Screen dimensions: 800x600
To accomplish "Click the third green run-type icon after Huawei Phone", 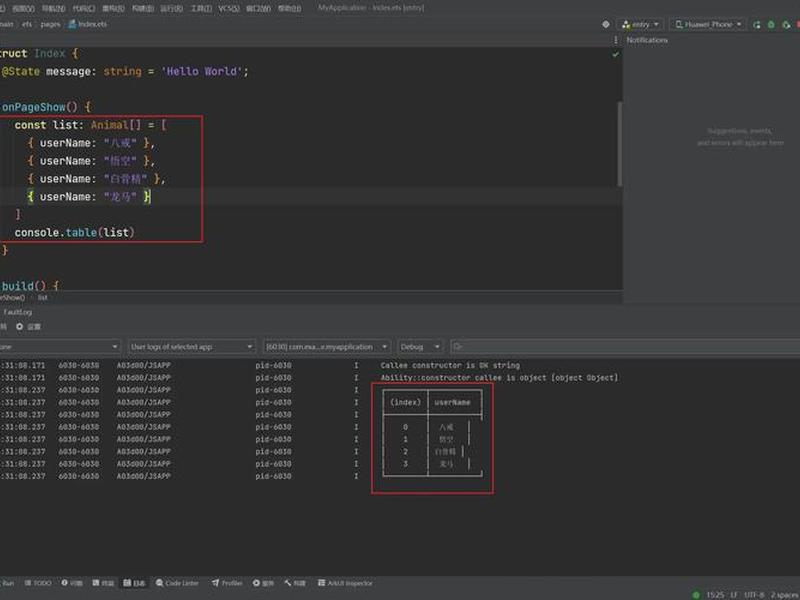I will click(786, 24).
